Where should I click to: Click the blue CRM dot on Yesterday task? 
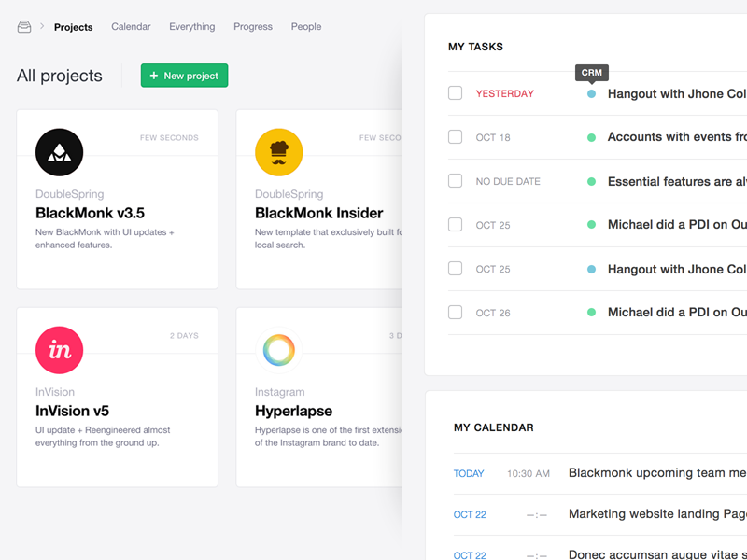(x=591, y=93)
